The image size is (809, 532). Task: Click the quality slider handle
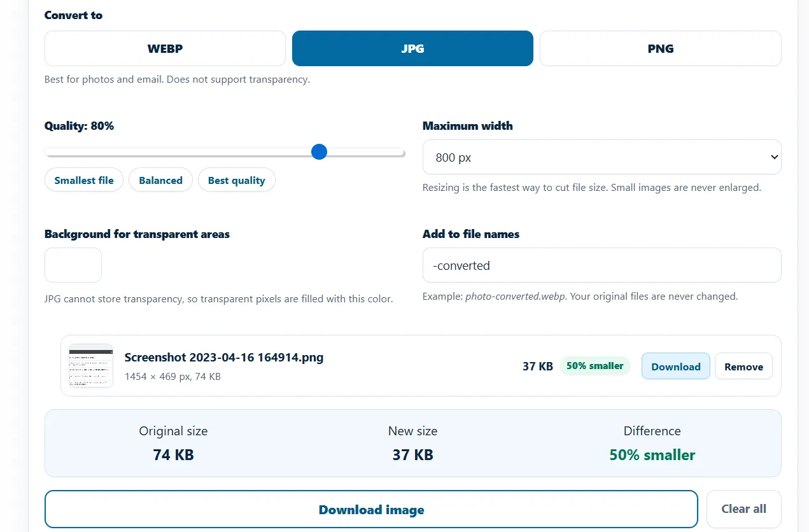pos(319,151)
